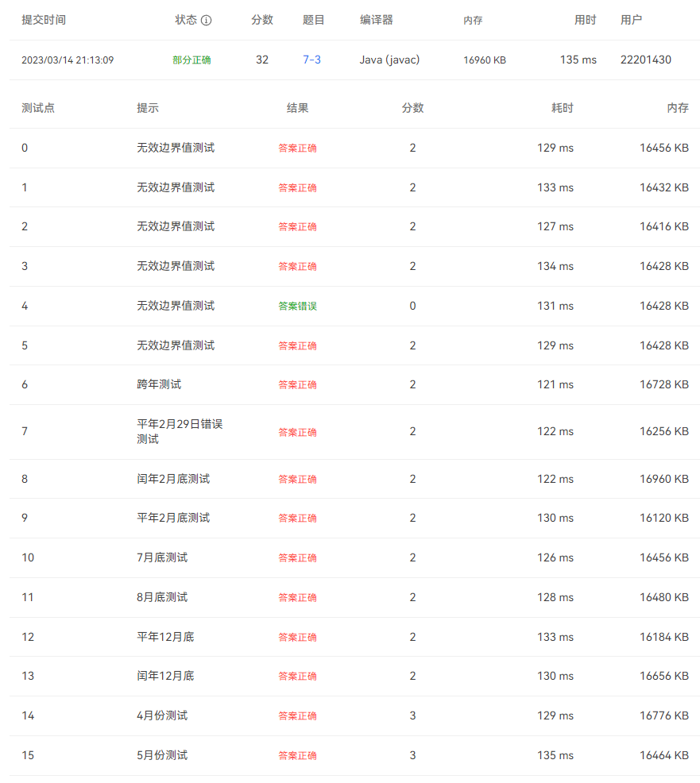Click the 耗时 column header

tap(562, 108)
